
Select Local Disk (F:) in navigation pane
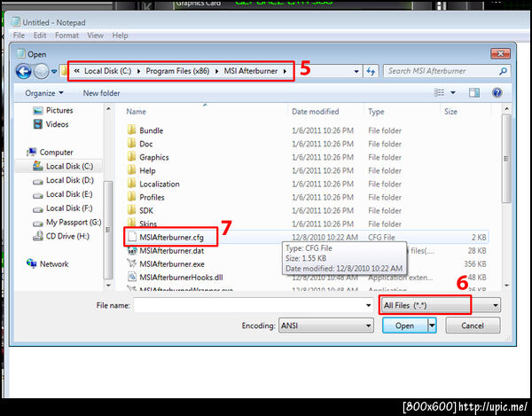(x=62, y=208)
